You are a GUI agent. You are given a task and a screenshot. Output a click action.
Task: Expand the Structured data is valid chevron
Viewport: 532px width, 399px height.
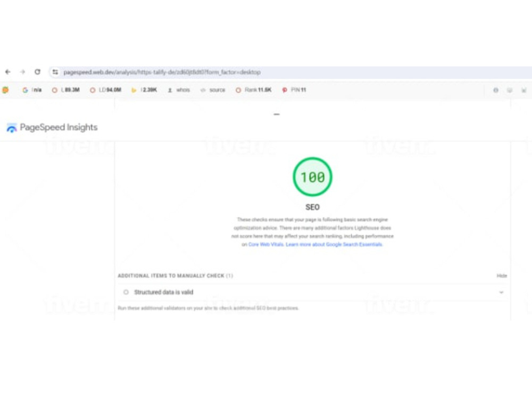click(501, 292)
